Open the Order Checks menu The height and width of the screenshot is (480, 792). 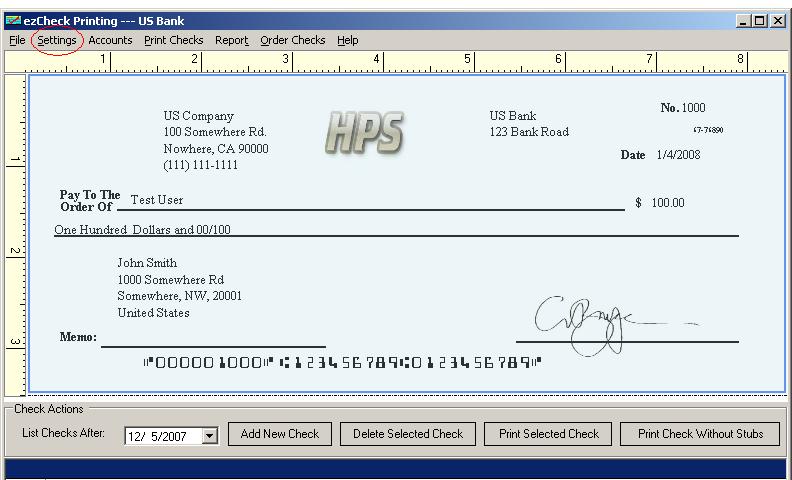point(293,40)
